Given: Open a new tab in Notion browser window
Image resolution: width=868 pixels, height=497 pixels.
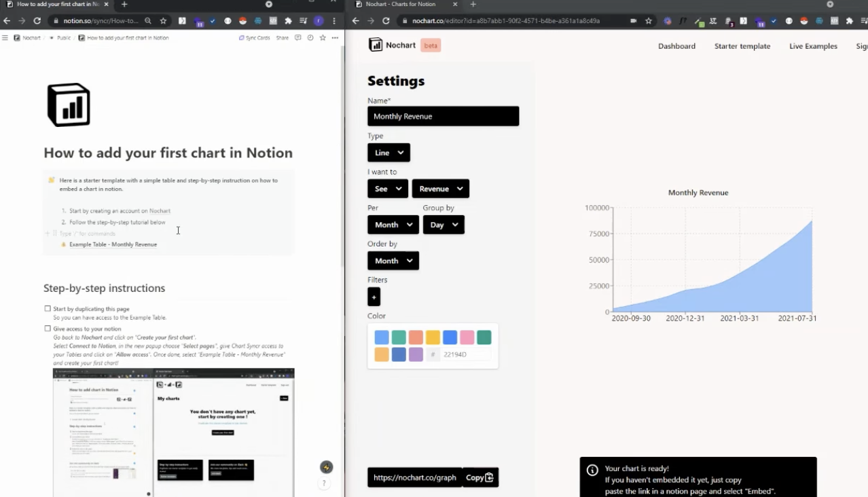Looking at the screenshot, I should tap(124, 4).
